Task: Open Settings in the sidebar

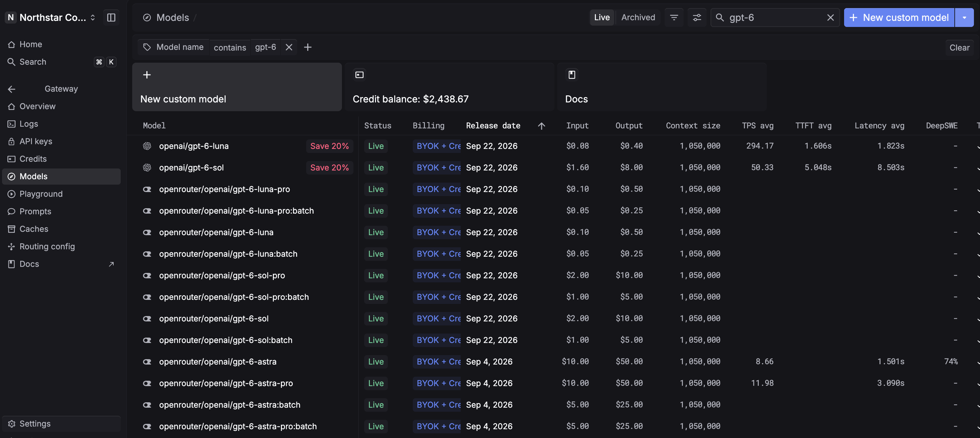Action: click(61, 424)
